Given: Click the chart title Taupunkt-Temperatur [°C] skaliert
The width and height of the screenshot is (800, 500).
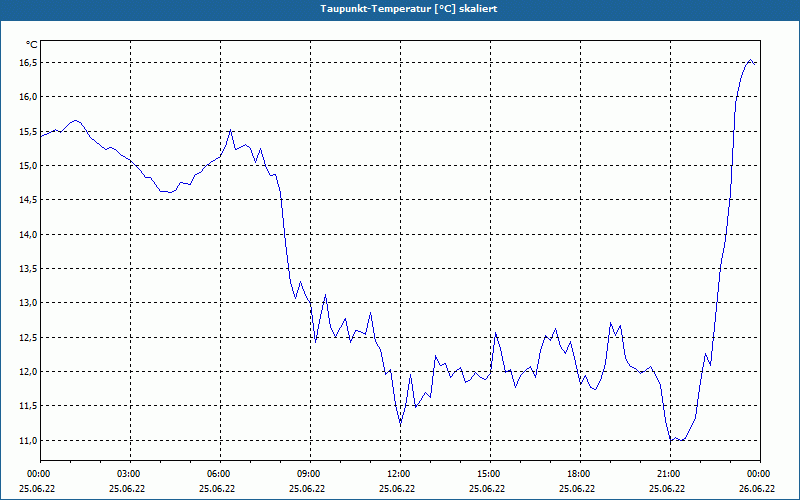Looking at the screenshot, I should click(x=409, y=9).
